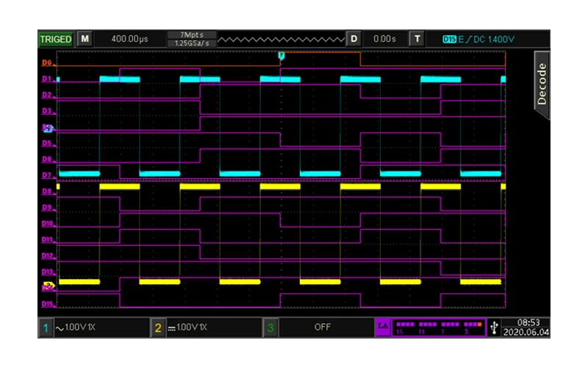Click the LA logic analyzer icon

(x=382, y=327)
